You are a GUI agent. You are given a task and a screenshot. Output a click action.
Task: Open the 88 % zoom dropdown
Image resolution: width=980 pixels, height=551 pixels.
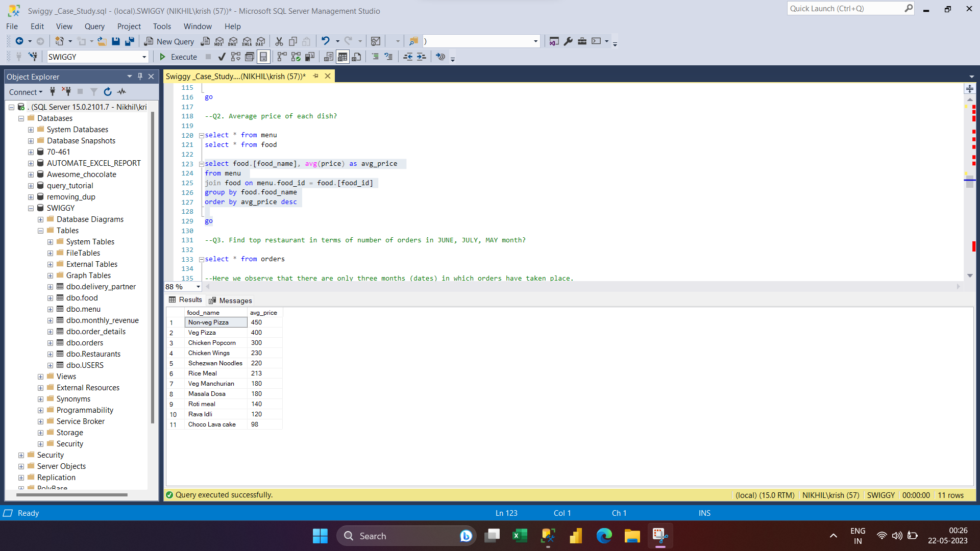[198, 287]
